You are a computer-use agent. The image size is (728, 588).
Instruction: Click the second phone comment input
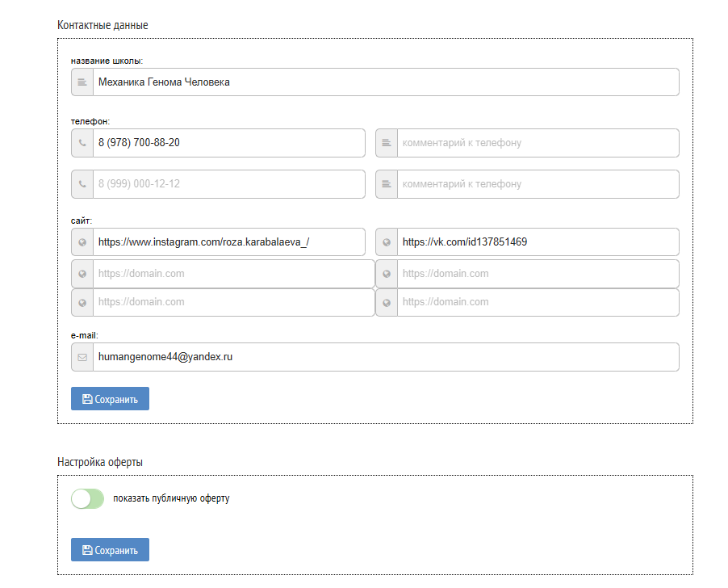pyautogui.click(x=537, y=184)
